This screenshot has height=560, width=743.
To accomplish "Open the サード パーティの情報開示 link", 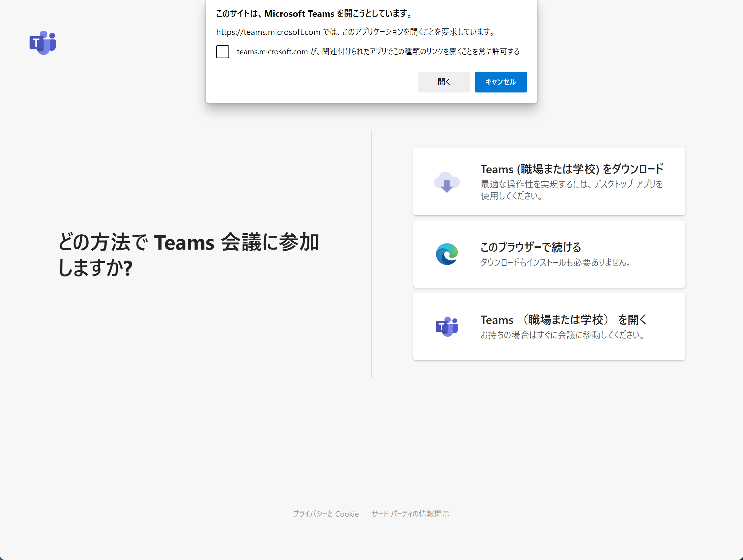I will [x=410, y=514].
